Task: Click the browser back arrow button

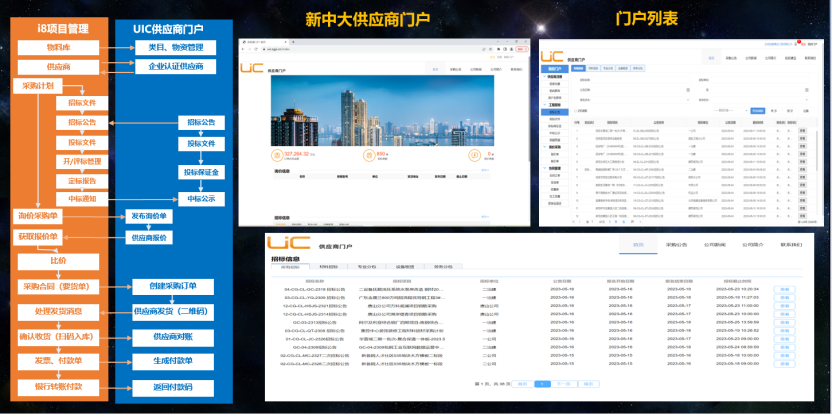Action: pos(244,47)
